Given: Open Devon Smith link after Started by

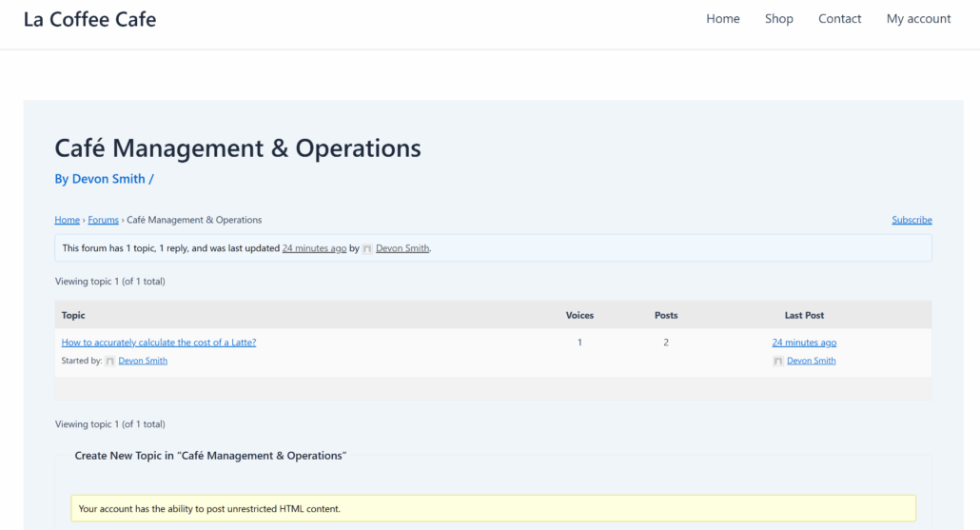Looking at the screenshot, I should pos(143,361).
